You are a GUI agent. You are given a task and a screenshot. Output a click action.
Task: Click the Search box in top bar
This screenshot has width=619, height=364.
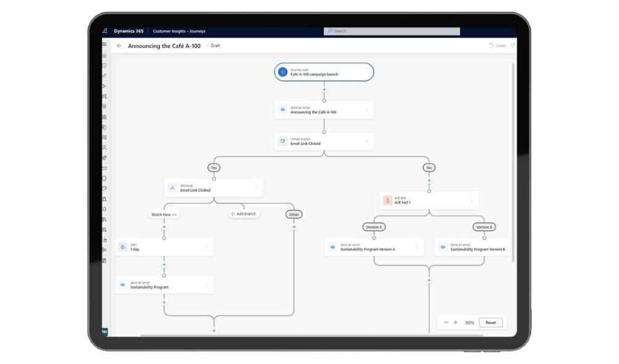[x=392, y=31]
